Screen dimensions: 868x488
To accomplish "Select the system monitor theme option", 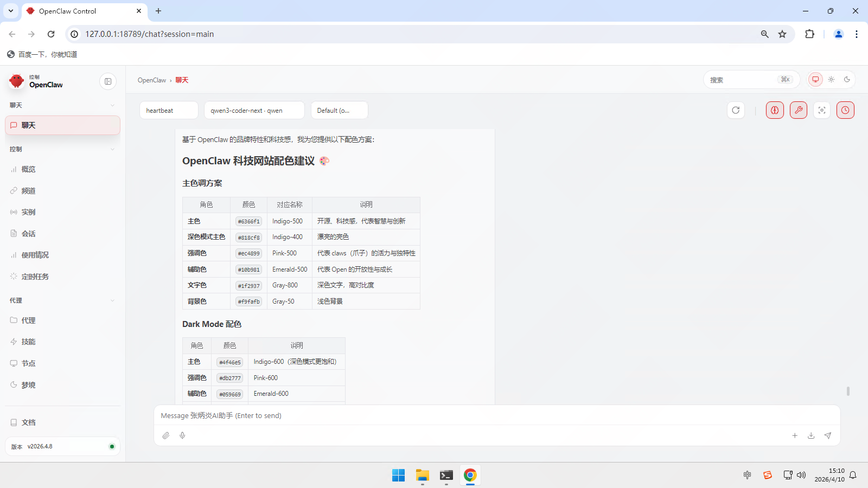I will [815, 79].
